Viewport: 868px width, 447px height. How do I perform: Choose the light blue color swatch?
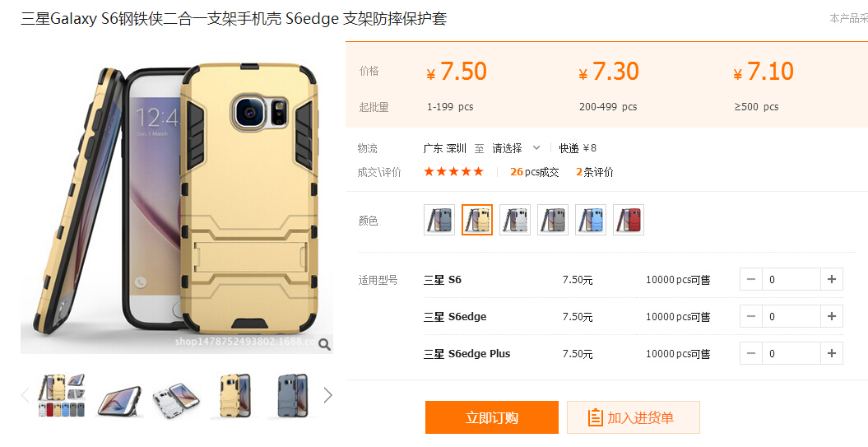pos(591,220)
